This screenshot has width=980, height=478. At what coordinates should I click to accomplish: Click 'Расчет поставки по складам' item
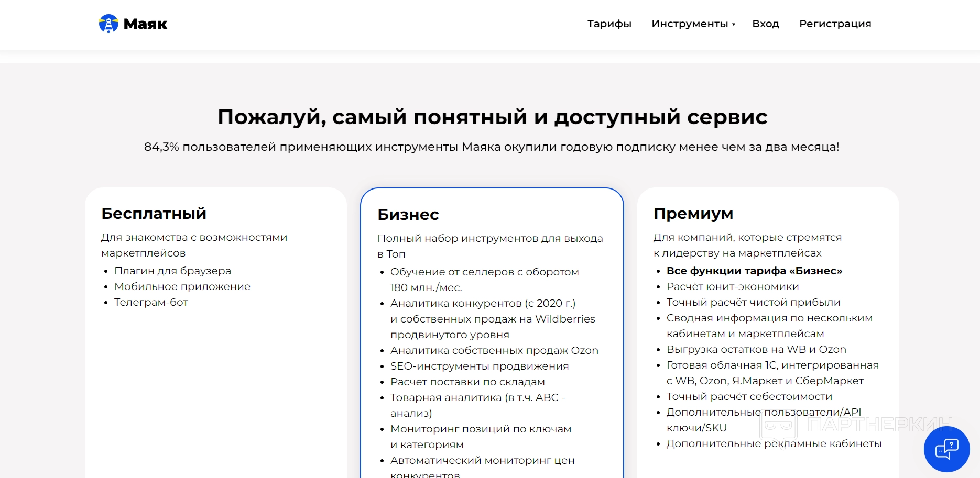coord(467,382)
